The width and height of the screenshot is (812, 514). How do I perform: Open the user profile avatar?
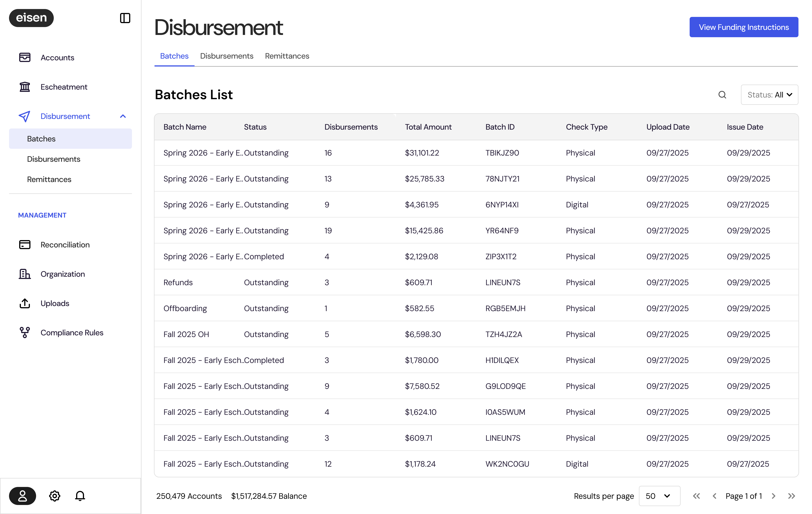coord(23,496)
